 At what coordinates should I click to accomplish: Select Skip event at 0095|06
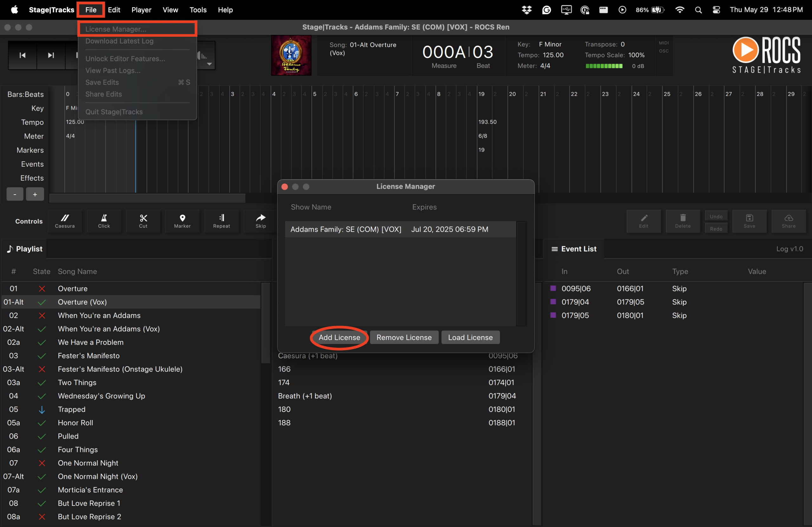pos(674,288)
